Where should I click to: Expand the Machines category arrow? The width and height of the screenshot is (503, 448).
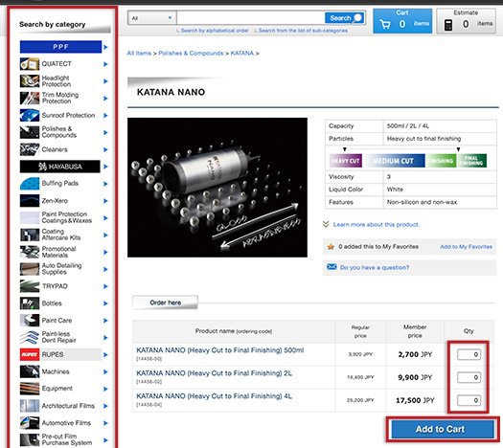(x=105, y=371)
